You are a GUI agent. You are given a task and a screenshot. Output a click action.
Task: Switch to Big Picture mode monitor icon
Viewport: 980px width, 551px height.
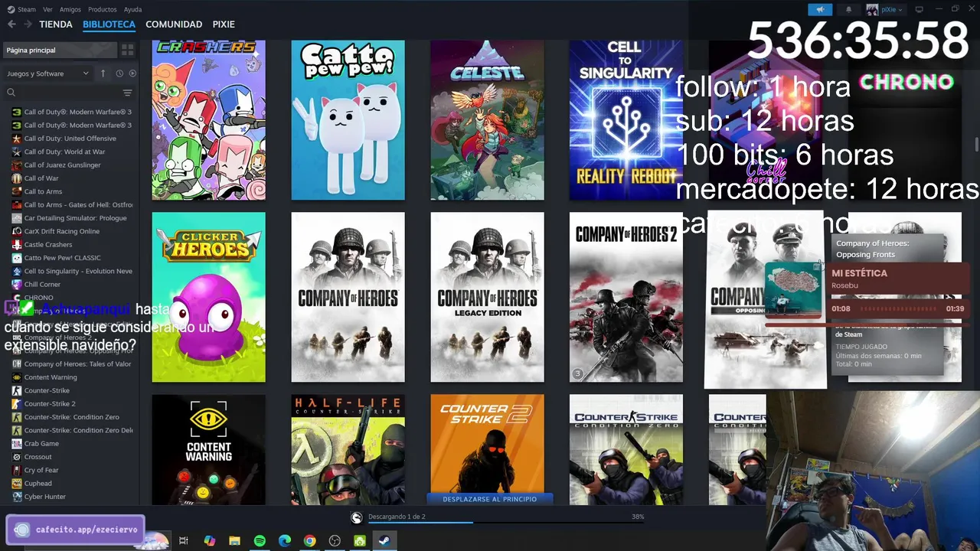pos(920,9)
